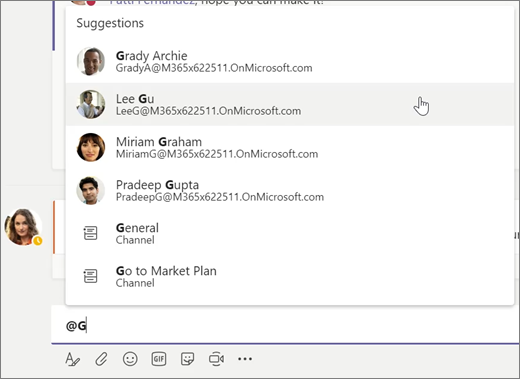Click Miriam Graham's avatar picture
This screenshot has width=520, height=379.
(91, 147)
